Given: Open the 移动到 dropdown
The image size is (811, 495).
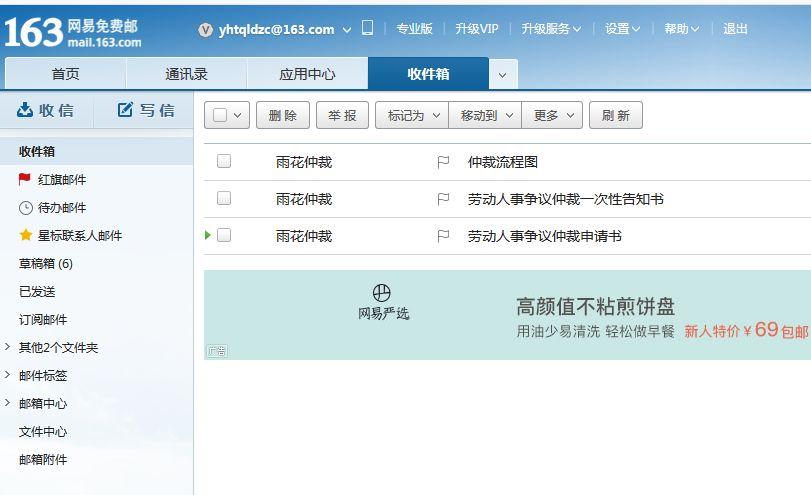Looking at the screenshot, I should coord(485,115).
